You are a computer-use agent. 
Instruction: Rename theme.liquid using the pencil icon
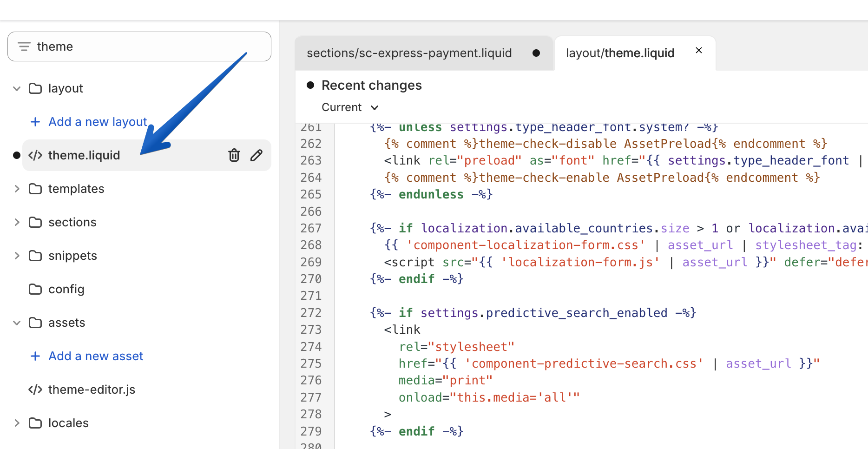(x=256, y=155)
